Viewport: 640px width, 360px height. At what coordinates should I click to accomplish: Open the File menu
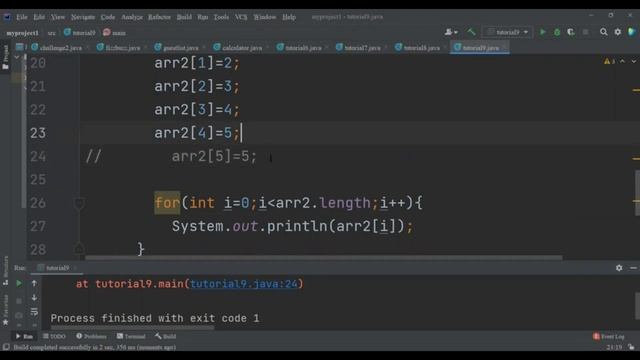pyautogui.click(x=22, y=17)
